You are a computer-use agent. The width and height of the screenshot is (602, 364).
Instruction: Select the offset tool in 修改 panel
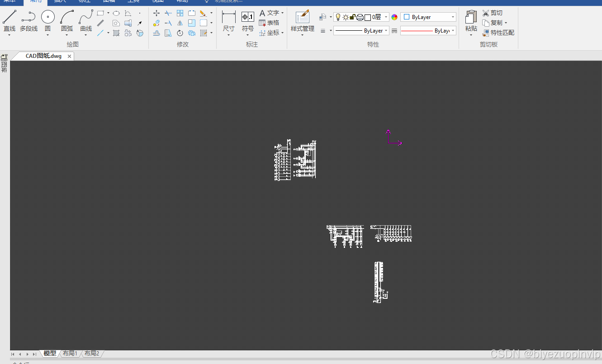coord(156,33)
